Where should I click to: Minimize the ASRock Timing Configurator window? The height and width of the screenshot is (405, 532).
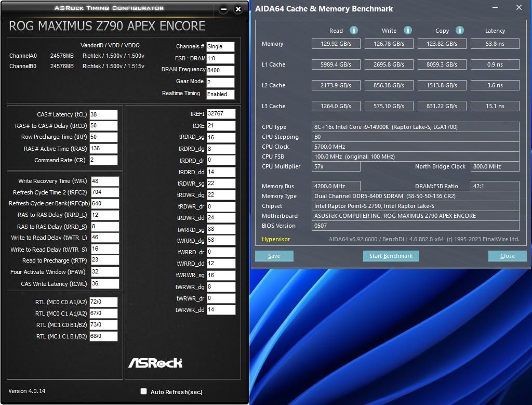point(223,9)
